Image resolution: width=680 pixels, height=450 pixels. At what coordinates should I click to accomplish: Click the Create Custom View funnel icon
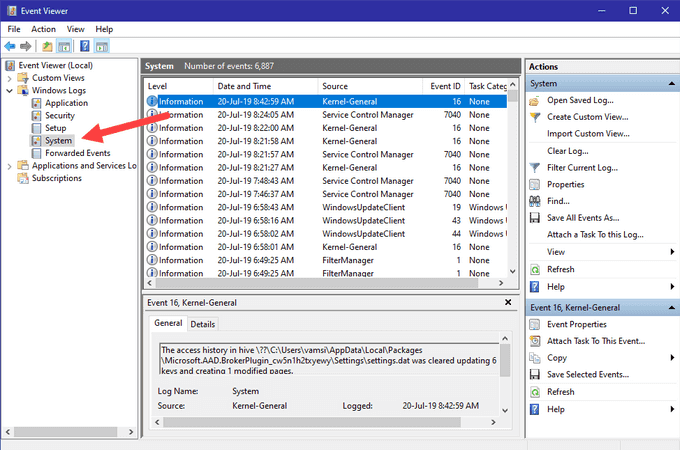536,117
